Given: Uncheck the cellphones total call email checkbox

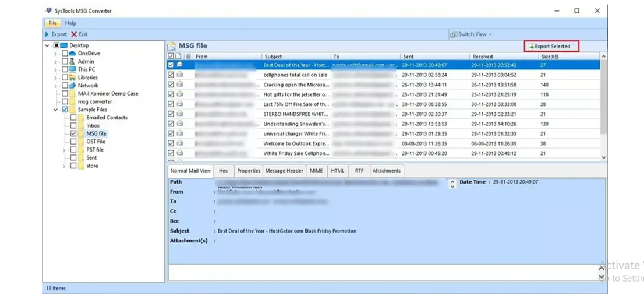Looking at the screenshot, I should pos(171,75).
